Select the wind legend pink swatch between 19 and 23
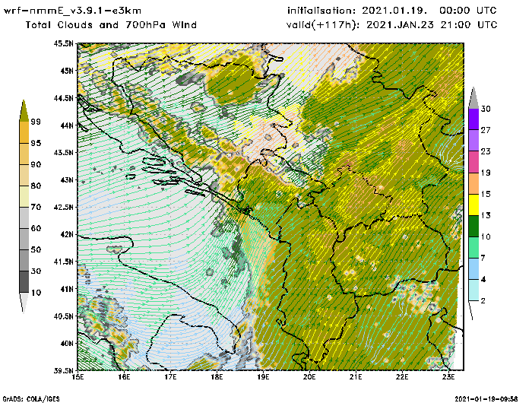Screen dimensions: 532x403 (x=473, y=162)
